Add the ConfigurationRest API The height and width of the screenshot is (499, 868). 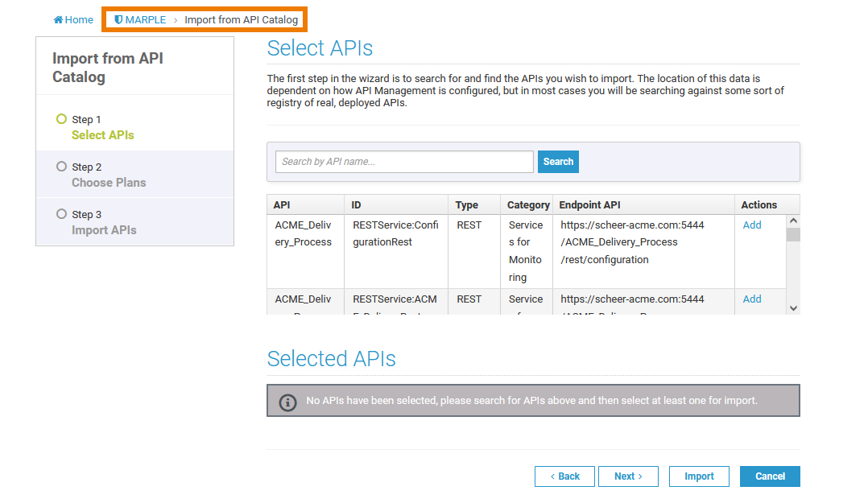click(751, 225)
